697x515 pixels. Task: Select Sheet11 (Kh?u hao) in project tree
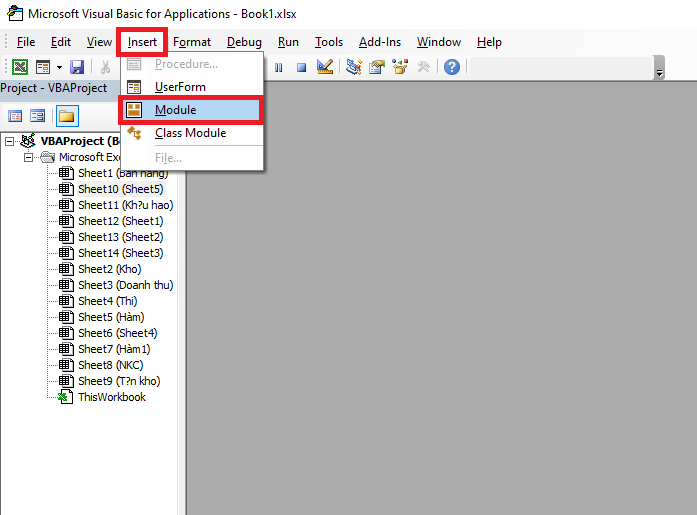126,205
